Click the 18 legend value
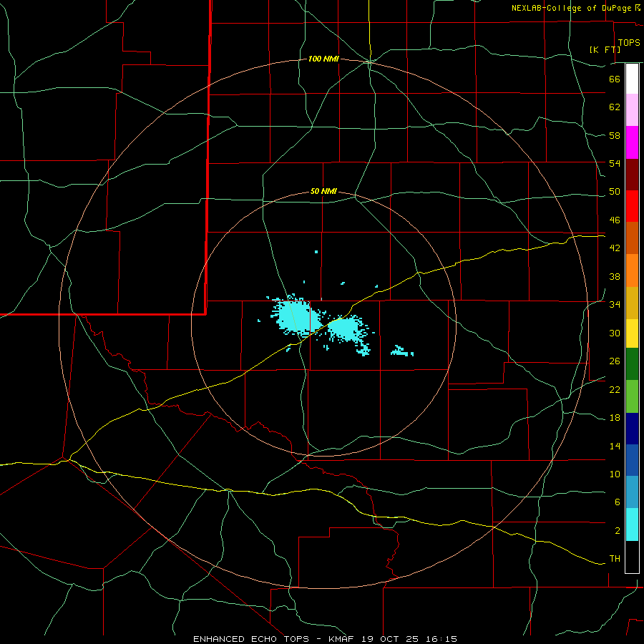This screenshot has height=644, width=644. click(615, 418)
